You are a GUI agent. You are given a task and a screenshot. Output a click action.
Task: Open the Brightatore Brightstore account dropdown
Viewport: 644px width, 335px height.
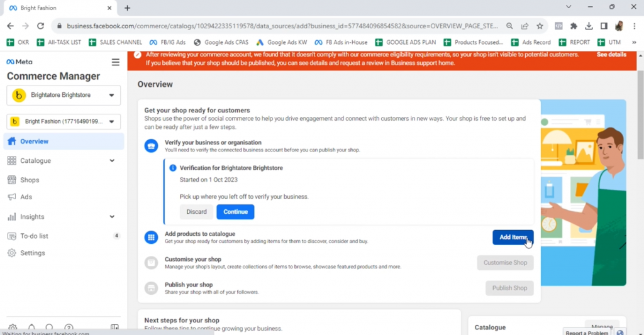[63, 96]
